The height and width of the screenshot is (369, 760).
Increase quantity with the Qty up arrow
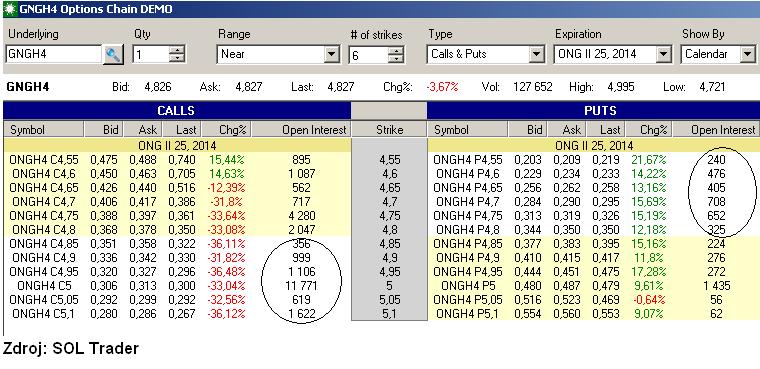177,50
